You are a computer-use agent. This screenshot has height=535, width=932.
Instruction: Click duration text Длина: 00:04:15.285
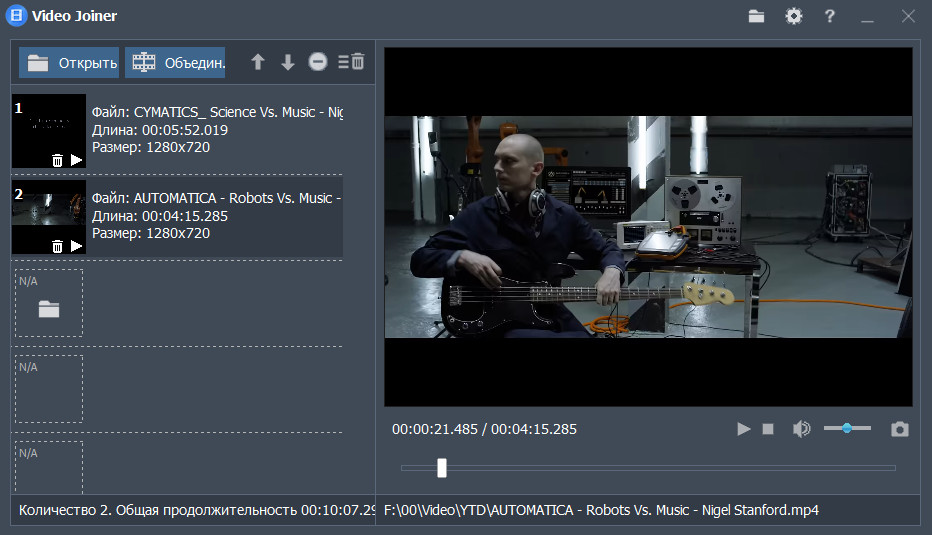tap(160, 216)
